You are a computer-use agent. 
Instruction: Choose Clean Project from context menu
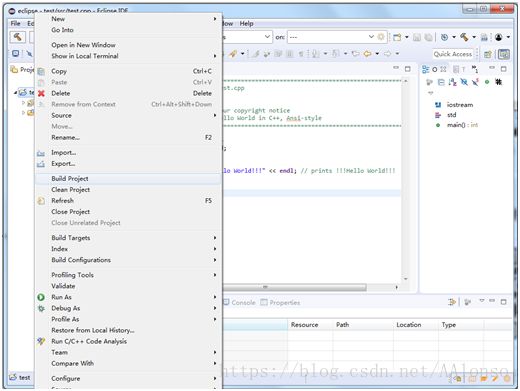tap(128, 190)
